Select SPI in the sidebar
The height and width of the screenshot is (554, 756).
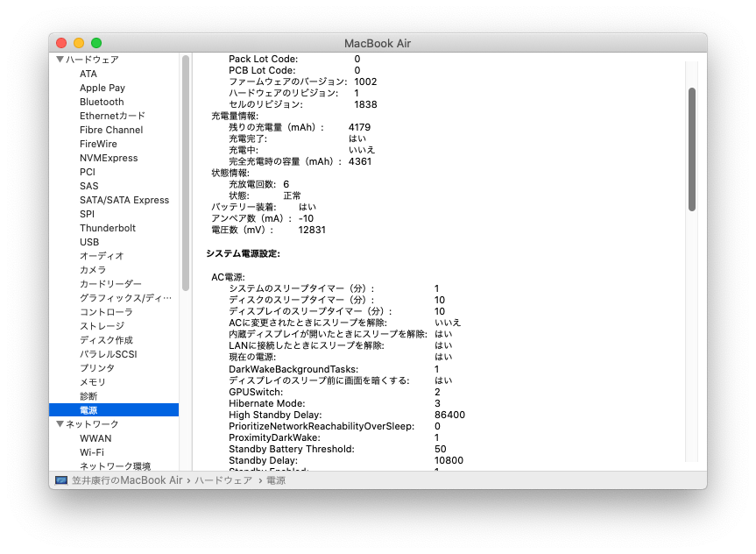87,214
